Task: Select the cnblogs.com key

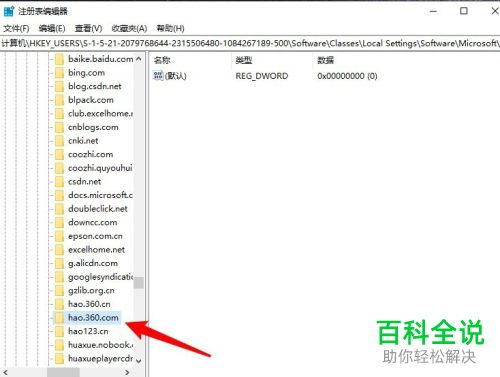Action: tap(93, 127)
